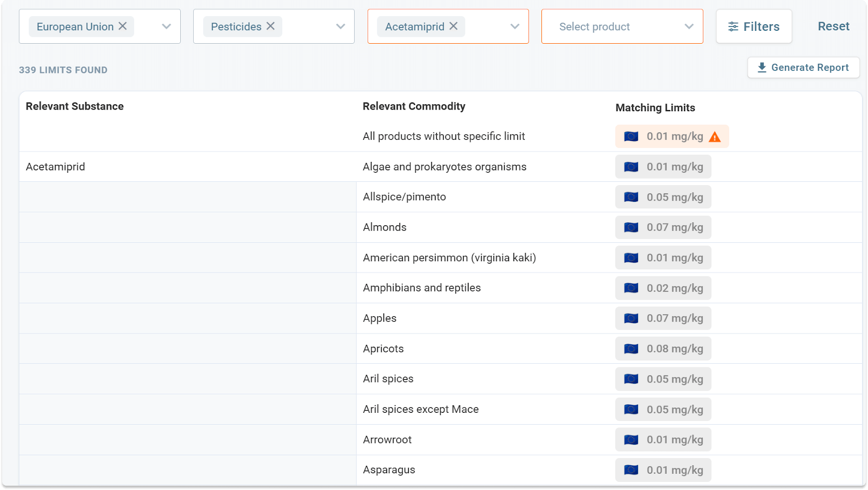Screen dimensions: 868x490
Task: Click the EU flag beside Almonds limit
Action: coord(631,228)
